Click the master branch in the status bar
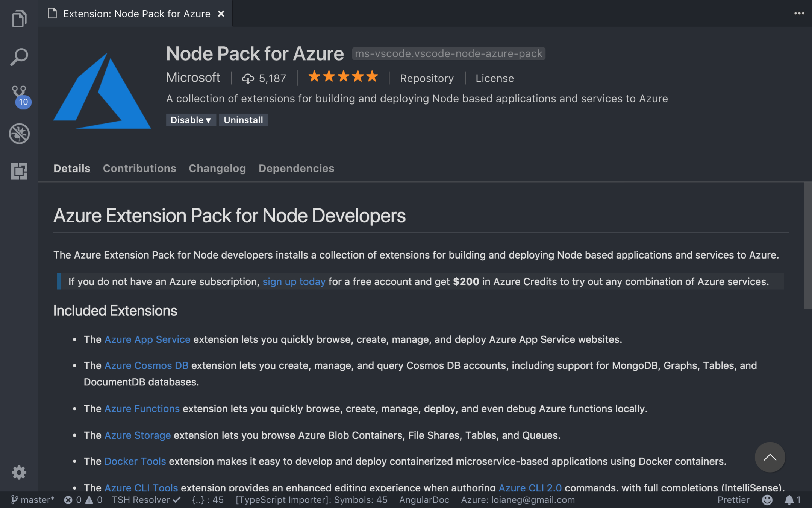 (33, 500)
